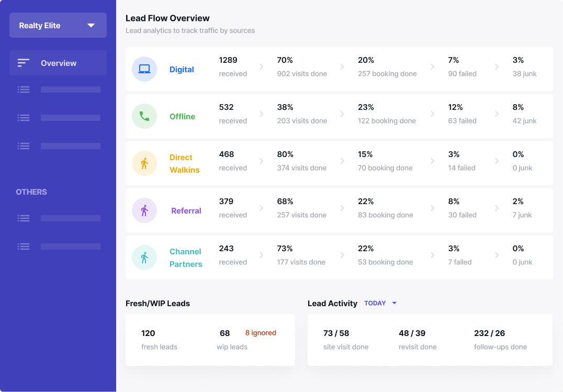Click the last list icon under OTHERS
Viewport: 563px width, 392px height.
(x=23, y=246)
